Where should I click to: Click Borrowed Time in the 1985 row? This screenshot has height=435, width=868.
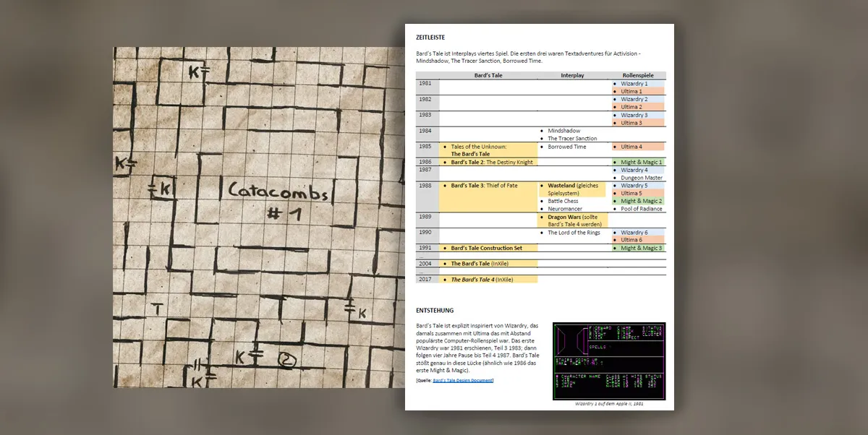pyautogui.click(x=567, y=147)
